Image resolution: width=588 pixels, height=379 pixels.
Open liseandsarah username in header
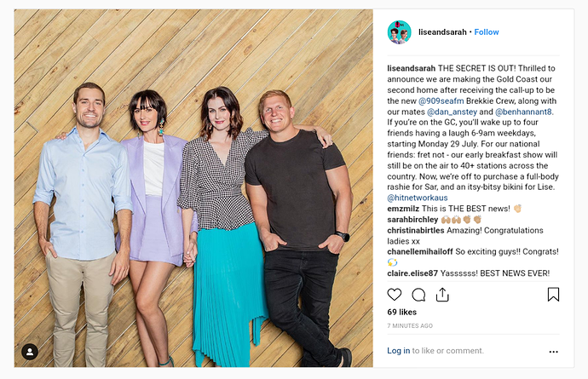(442, 32)
